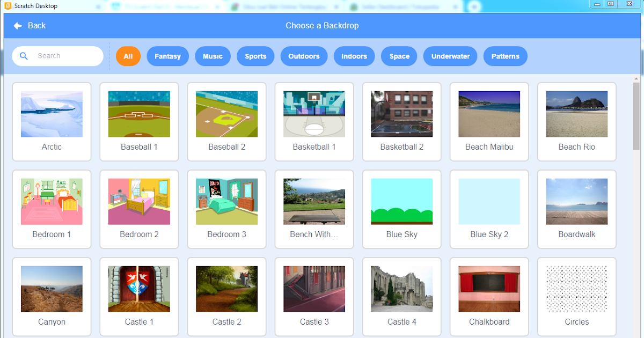Filter backdrops by Space
The width and height of the screenshot is (644, 338).
399,56
